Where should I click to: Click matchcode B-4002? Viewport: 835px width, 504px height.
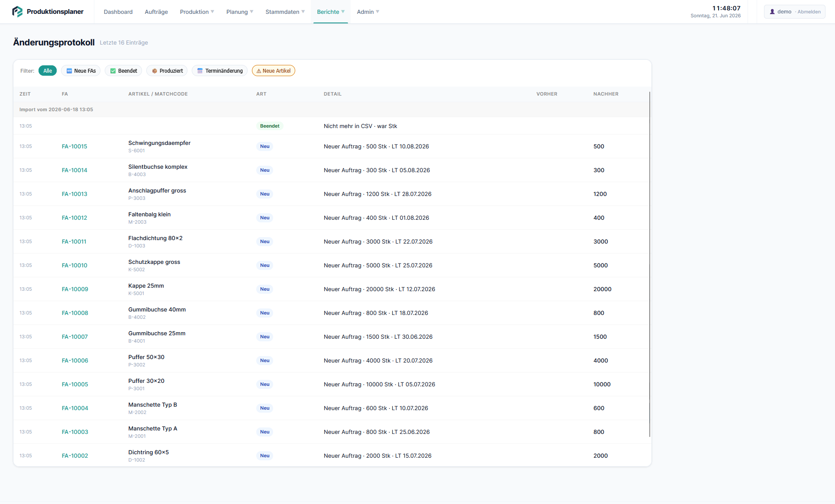pyautogui.click(x=137, y=317)
